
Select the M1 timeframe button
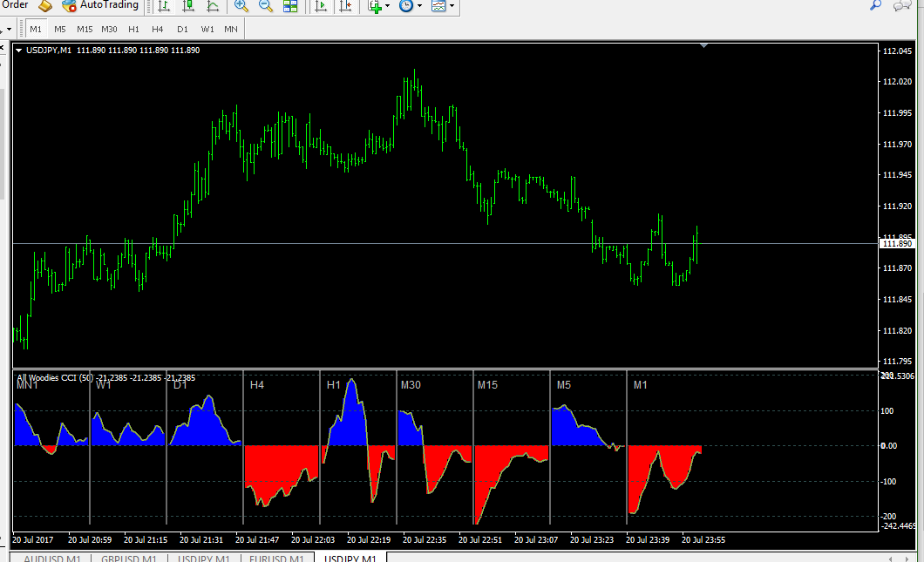click(x=36, y=29)
